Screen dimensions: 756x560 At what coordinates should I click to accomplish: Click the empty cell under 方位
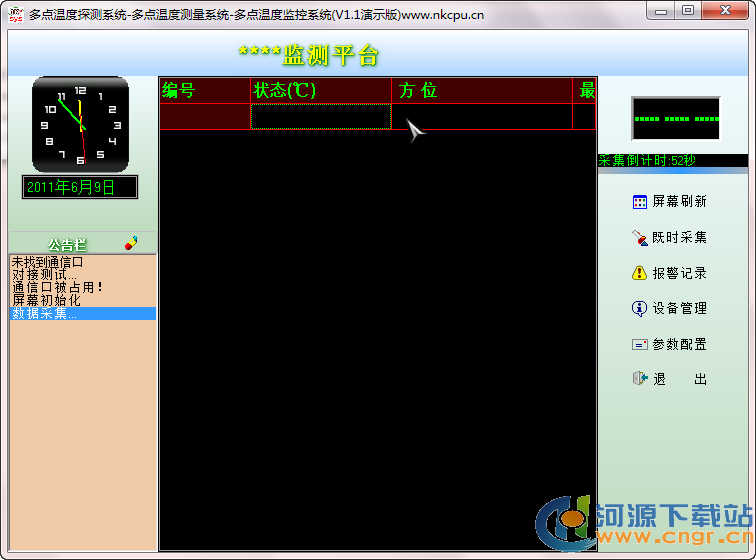pyautogui.click(x=482, y=116)
